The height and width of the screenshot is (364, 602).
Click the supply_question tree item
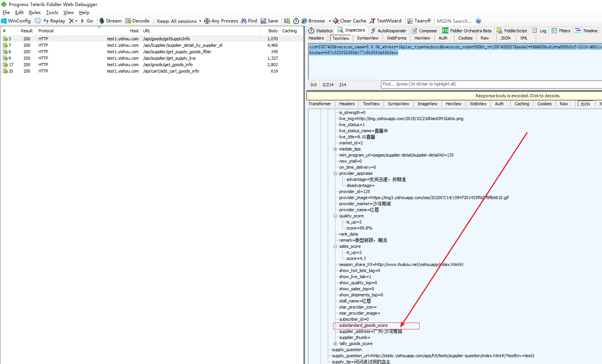tap(347, 350)
